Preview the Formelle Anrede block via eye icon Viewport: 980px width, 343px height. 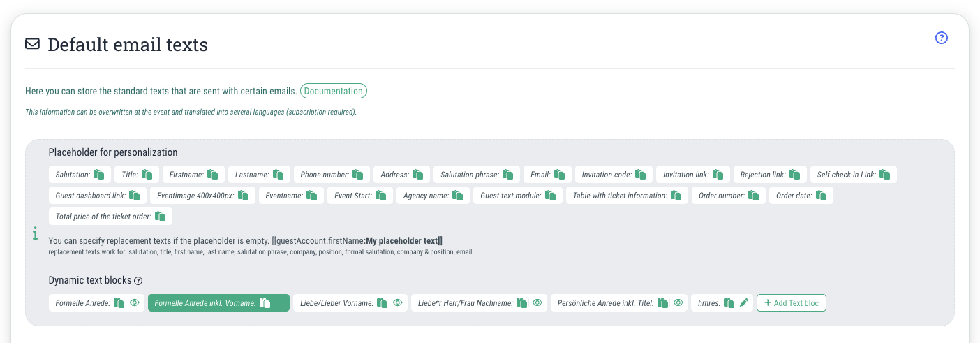(x=135, y=303)
